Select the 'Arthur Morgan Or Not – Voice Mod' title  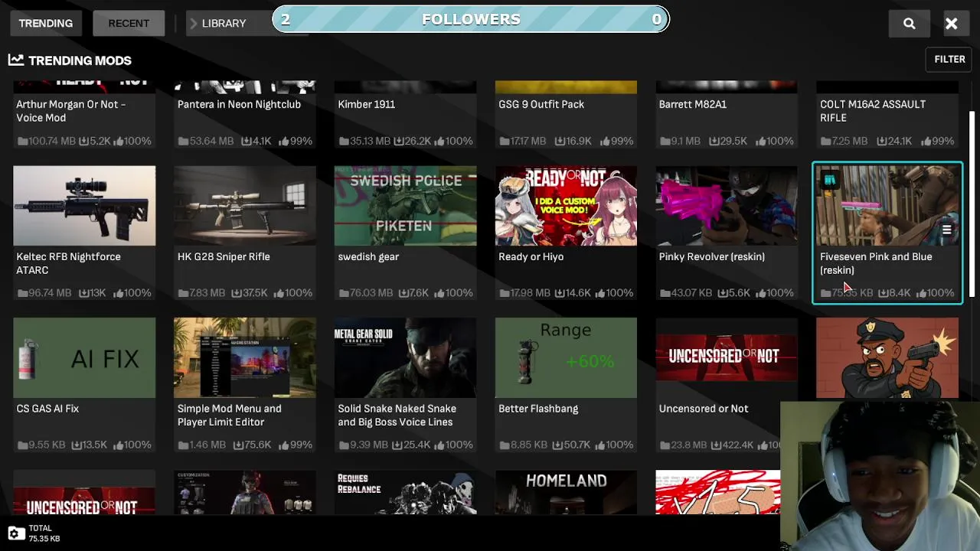pos(71,111)
